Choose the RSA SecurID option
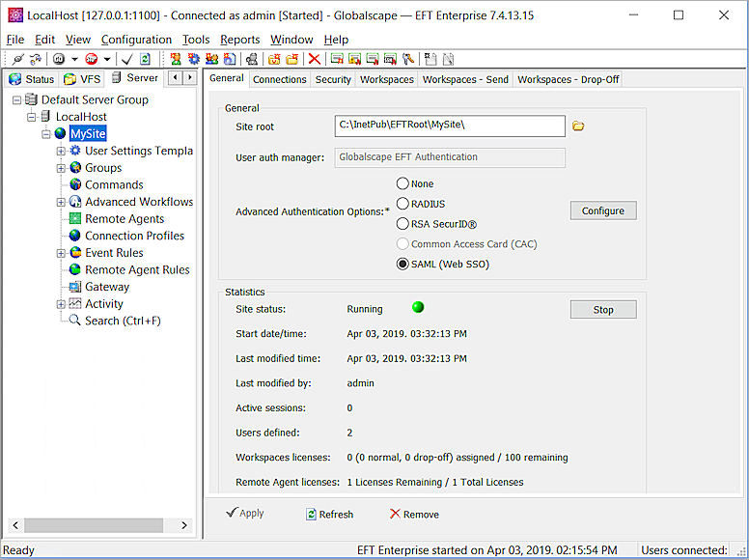 pyautogui.click(x=402, y=224)
